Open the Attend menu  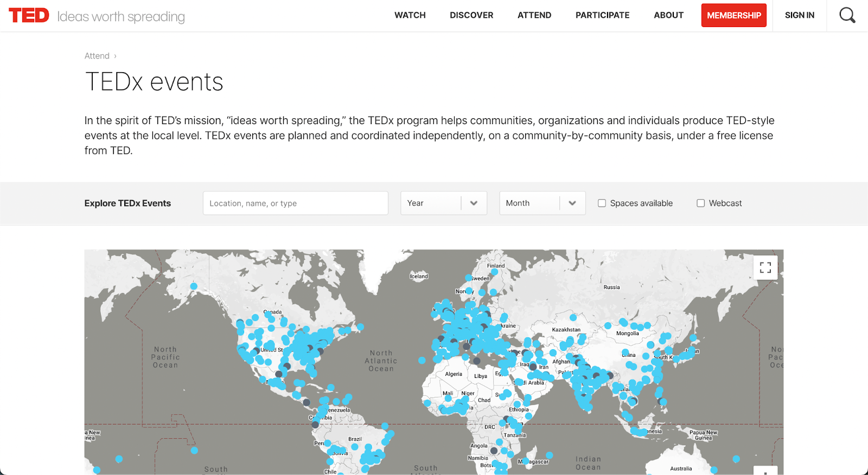pos(534,15)
